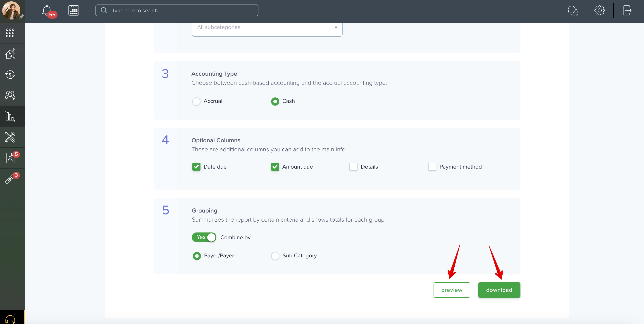The width and height of the screenshot is (644, 324).
Task: Uncheck the Amount due column
Action: click(275, 167)
